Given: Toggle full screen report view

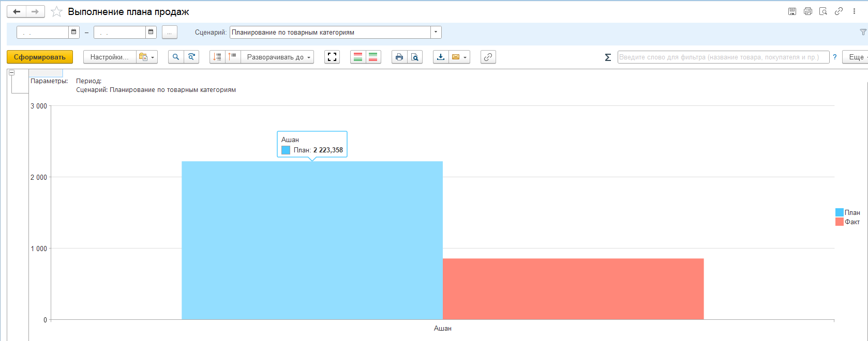Looking at the screenshot, I should (332, 57).
